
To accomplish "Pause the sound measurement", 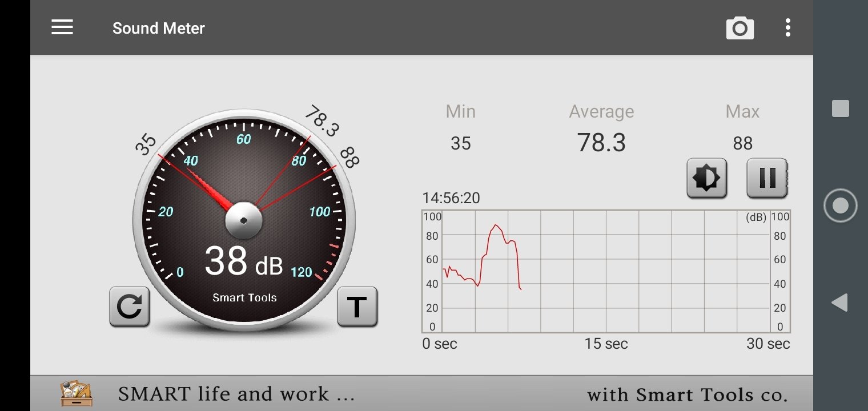I will point(767,178).
